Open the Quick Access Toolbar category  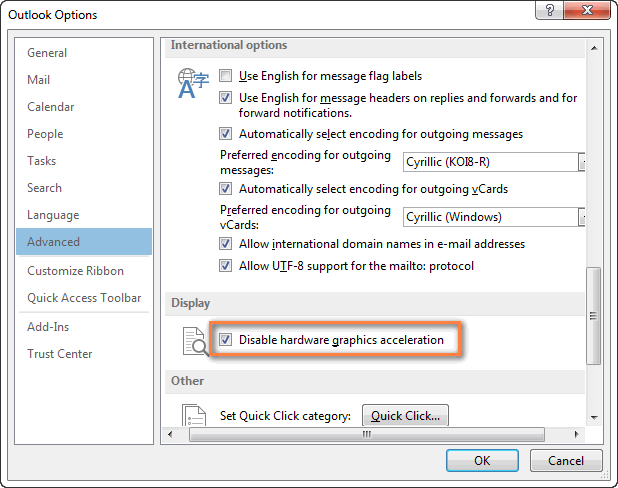pos(84,298)
